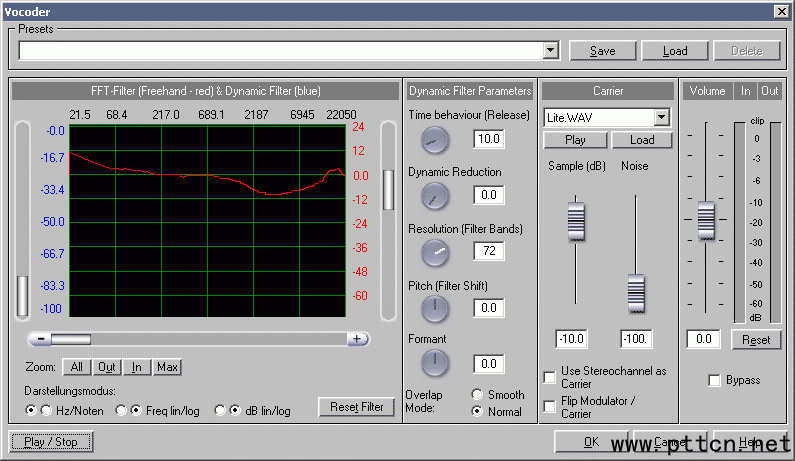This screenshot has height=461, width=795.
Task: Click the Zoom All button
Action: (x=77, y=367)
